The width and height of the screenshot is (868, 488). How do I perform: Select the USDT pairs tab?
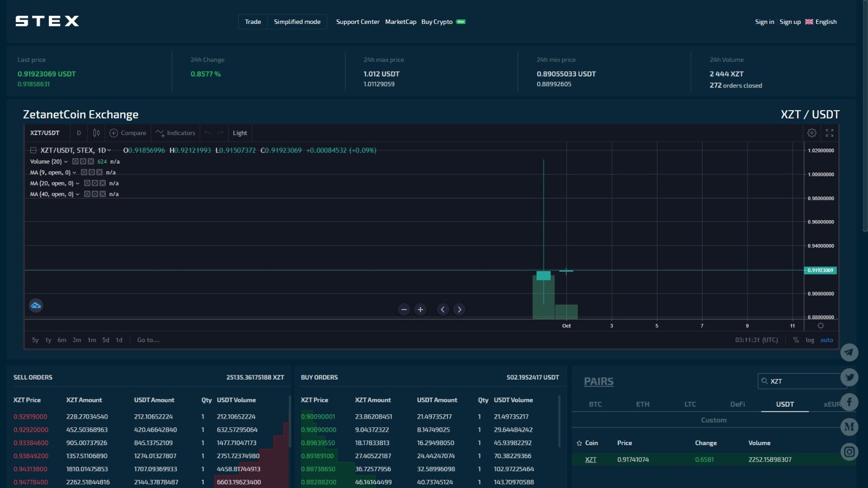784,404
